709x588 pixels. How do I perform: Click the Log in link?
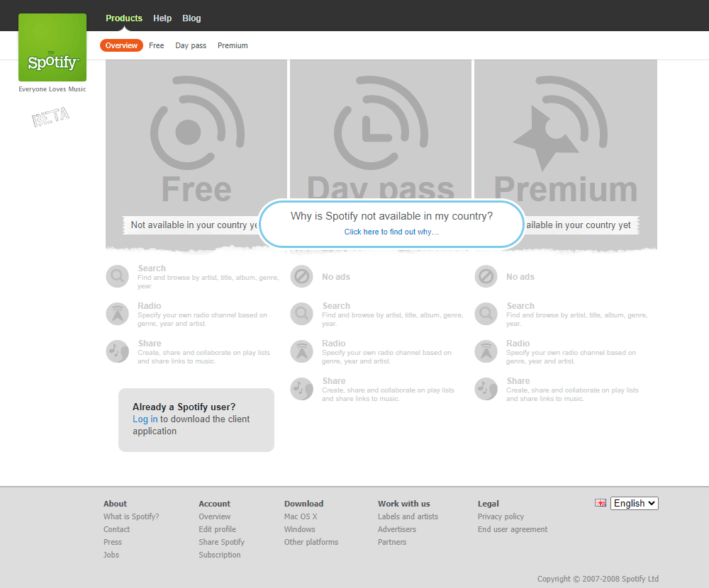pos(145,419)
